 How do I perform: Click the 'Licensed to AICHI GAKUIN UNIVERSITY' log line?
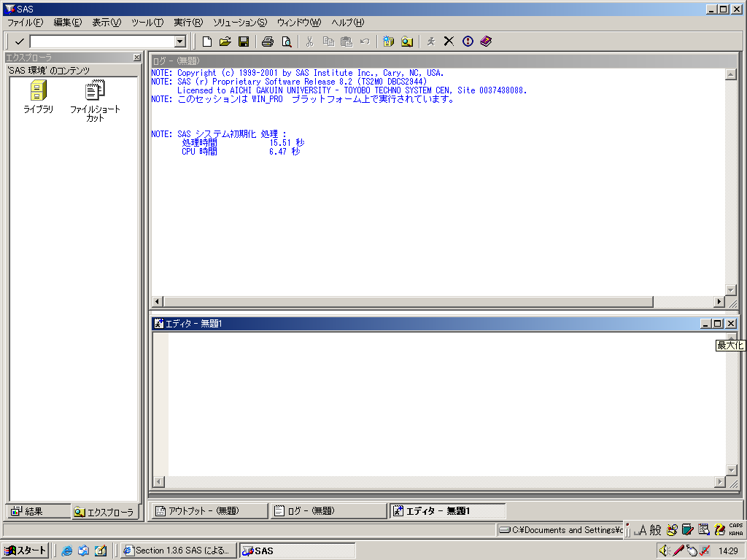pyautogui.click(x=352, y=90)
